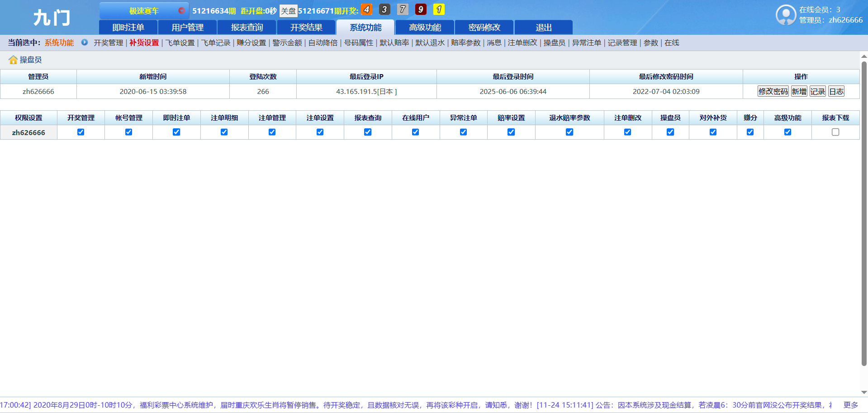
Task: Click the 记录 button
Action: click(818, 91)
